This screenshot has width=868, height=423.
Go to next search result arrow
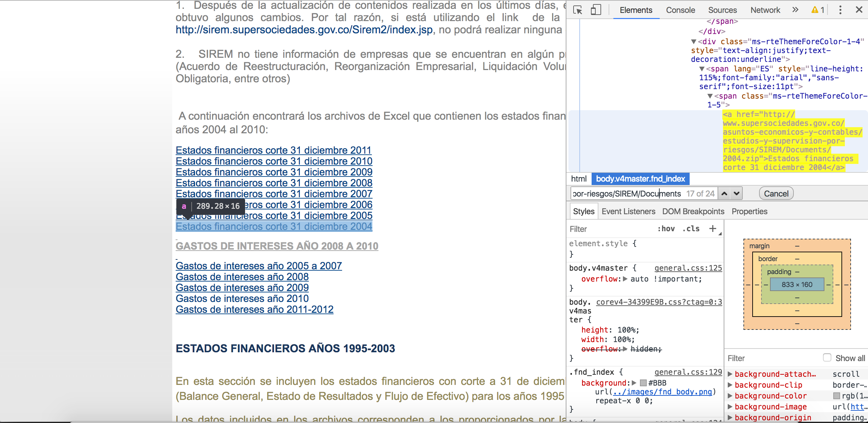737,193
